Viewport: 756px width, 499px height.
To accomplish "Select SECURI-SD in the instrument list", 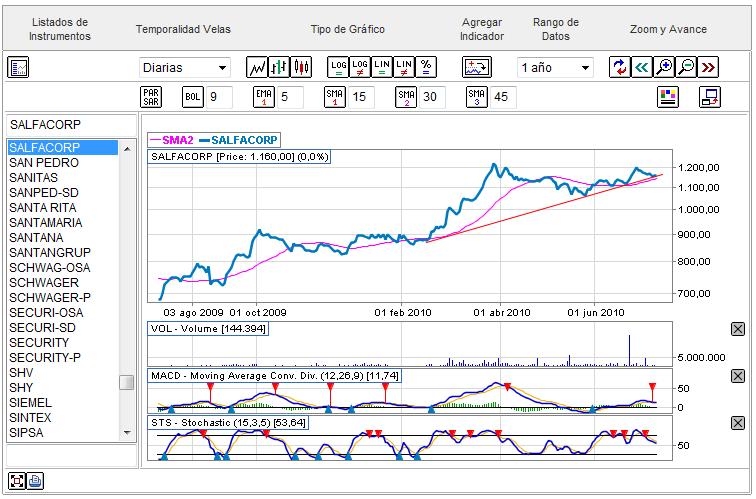I will point(63,327).
